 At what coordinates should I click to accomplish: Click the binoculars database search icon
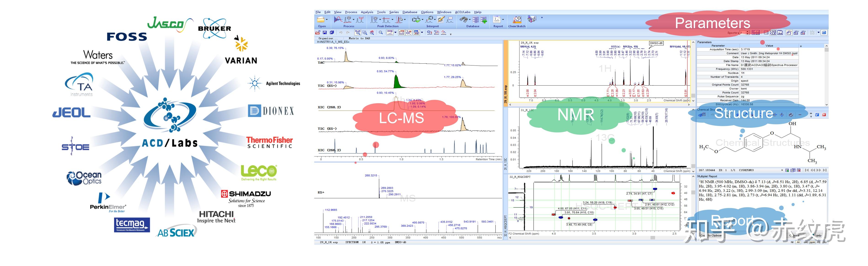[x=464, y=19]
